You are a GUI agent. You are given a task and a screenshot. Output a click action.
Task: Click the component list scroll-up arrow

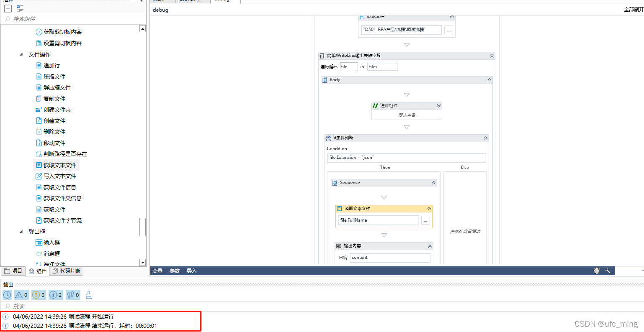coord(142,29)
